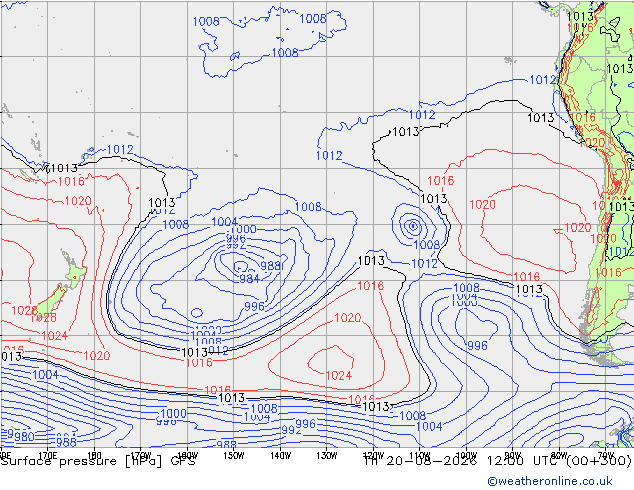
Task: Click the 1024 label south of New Zealand
Action: tap(55, 336)
